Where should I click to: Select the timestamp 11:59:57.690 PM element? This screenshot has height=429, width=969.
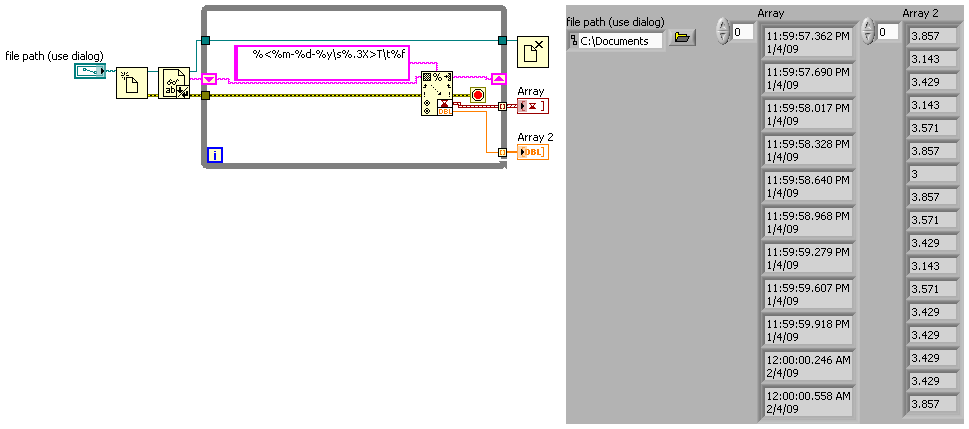(808, 79)
